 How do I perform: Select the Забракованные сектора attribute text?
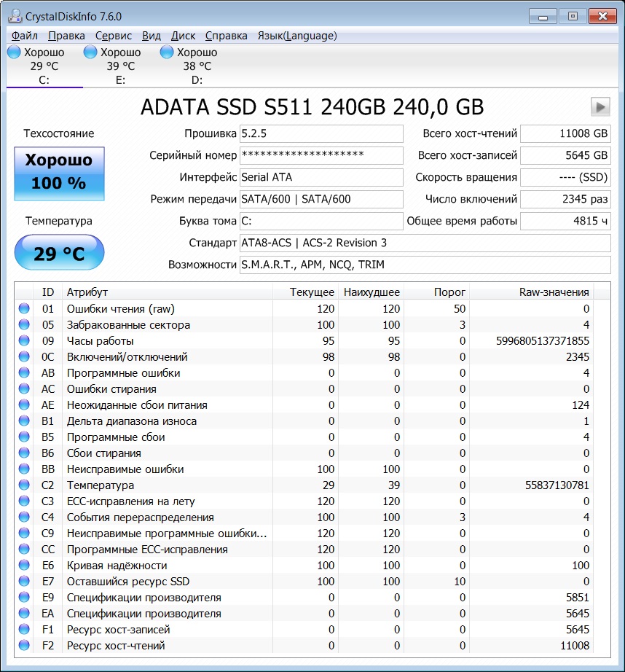[128, 325]
